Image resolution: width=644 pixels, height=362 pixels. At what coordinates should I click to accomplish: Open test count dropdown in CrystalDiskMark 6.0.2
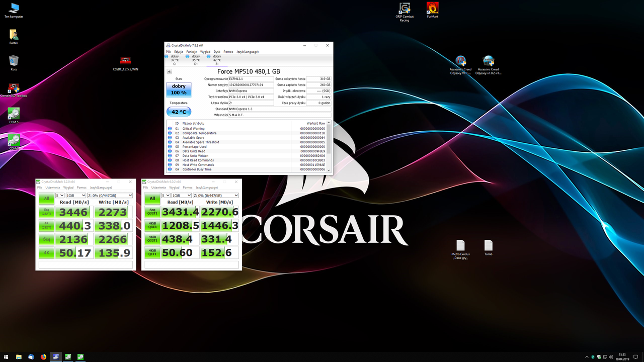(x=165, y=195)
